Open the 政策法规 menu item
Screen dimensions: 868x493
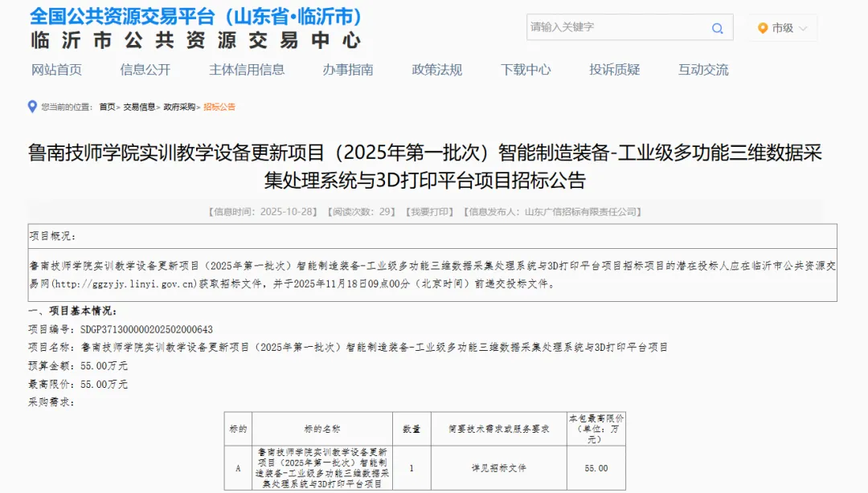[436, 70]
